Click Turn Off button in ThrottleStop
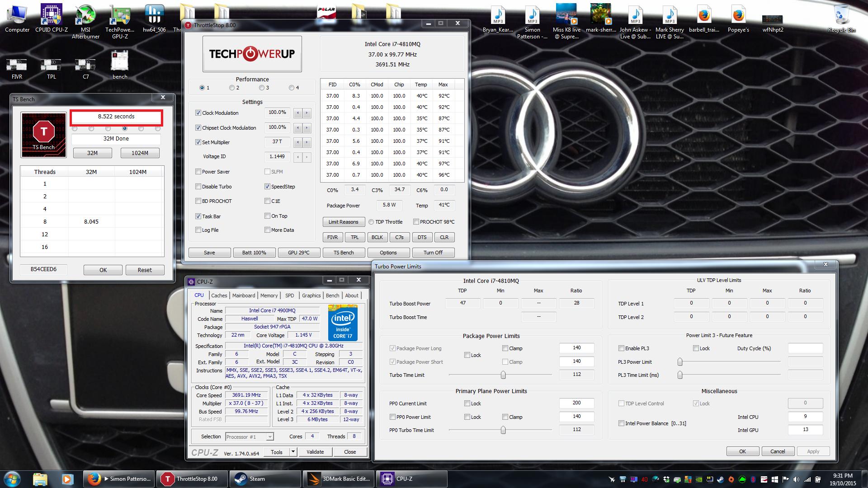Viewport: 868px width, 488px height. click(433, 253)
